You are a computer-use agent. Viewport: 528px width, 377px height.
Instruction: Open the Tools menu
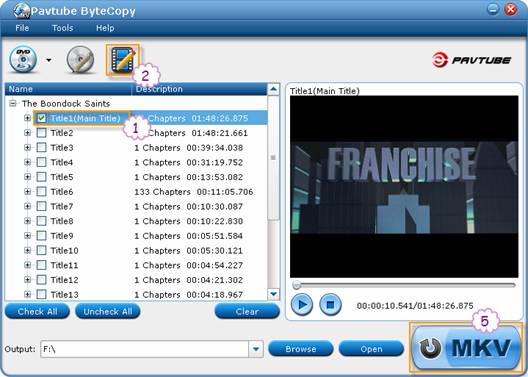pos(63,28)
